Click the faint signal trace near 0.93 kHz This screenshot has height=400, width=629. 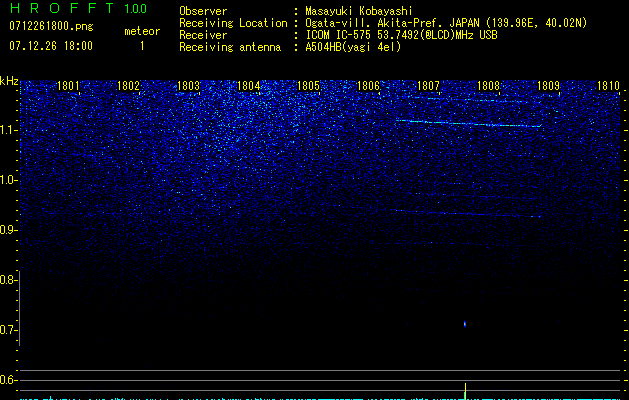coord(468,213)
